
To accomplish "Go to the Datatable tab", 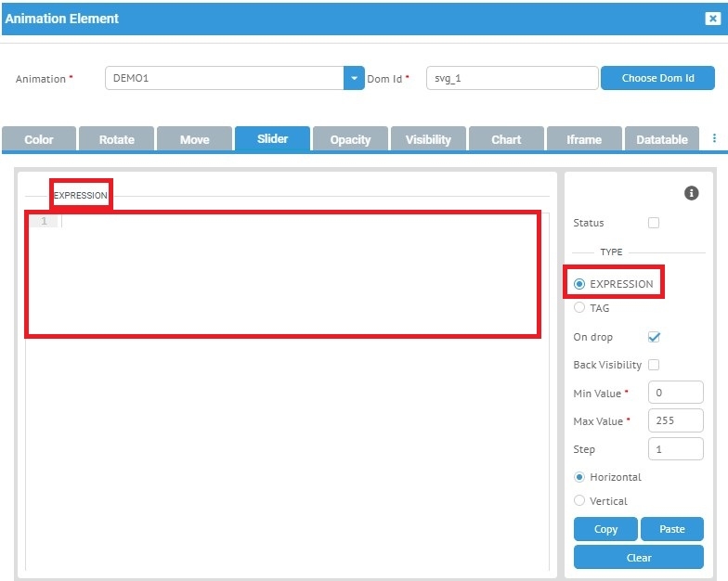I will pos(661,139).
